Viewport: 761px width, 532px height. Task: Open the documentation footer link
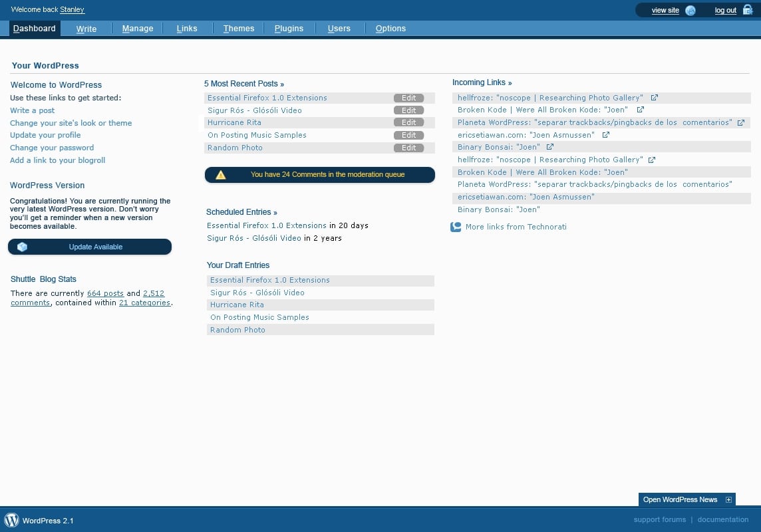(723, 519)
